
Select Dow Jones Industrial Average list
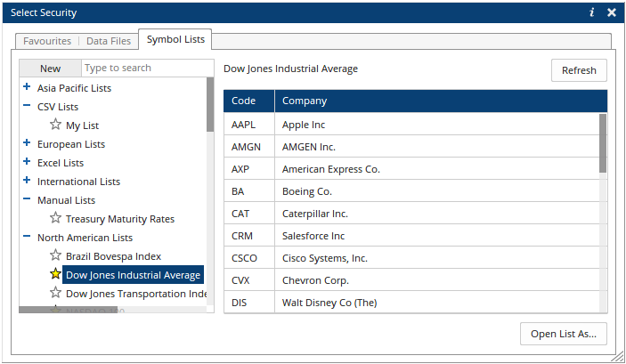(x=133, y=275)
